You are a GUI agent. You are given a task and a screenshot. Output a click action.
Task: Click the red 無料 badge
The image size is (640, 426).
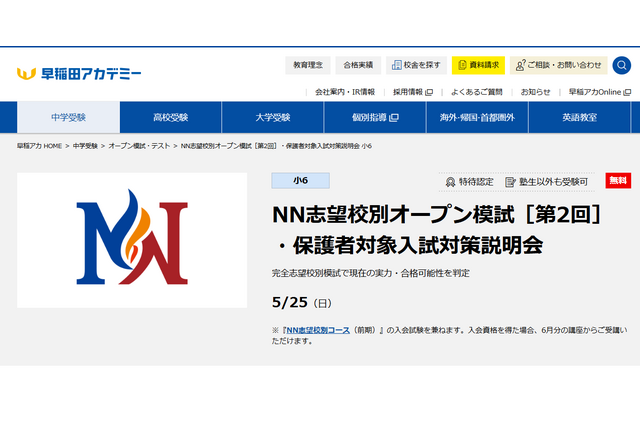[x=618, y=180]
